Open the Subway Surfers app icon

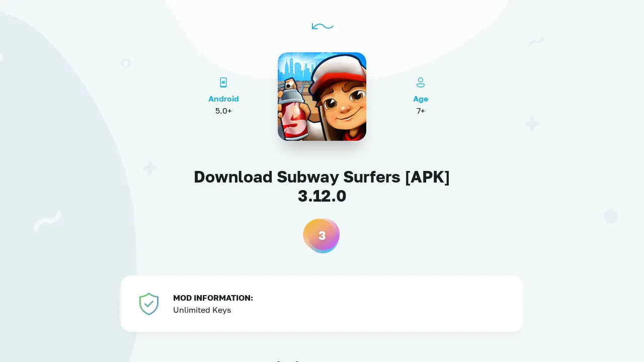(x=322, y=97)
